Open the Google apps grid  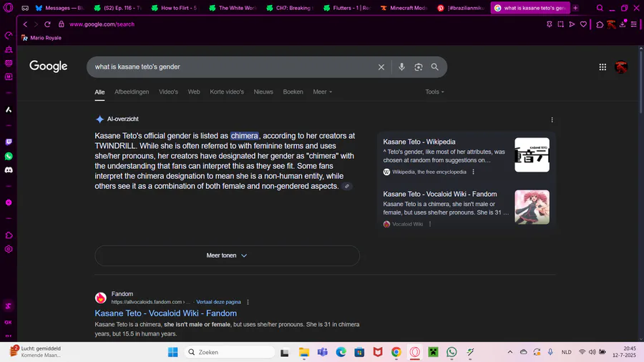[x=602, y=67]
